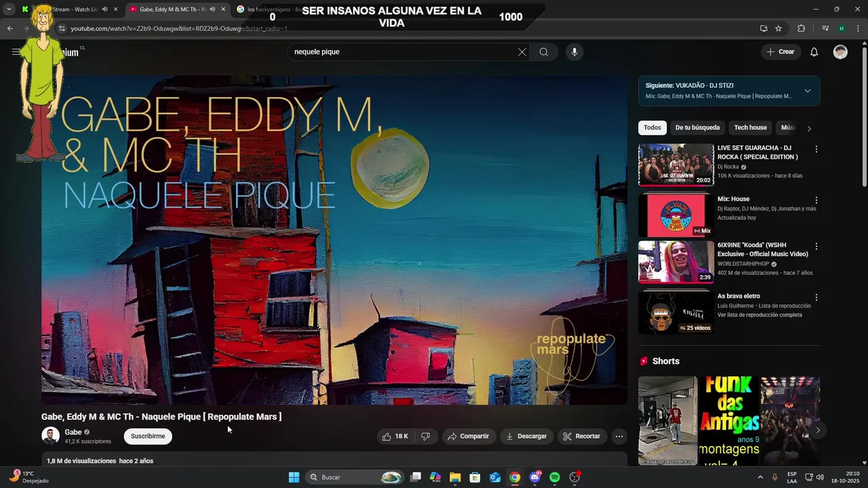Image resolution: width=868 pixels, height=488 pixels.
Task: Expand the Siguiente mix playlist panel
Action: click(807, 91)
